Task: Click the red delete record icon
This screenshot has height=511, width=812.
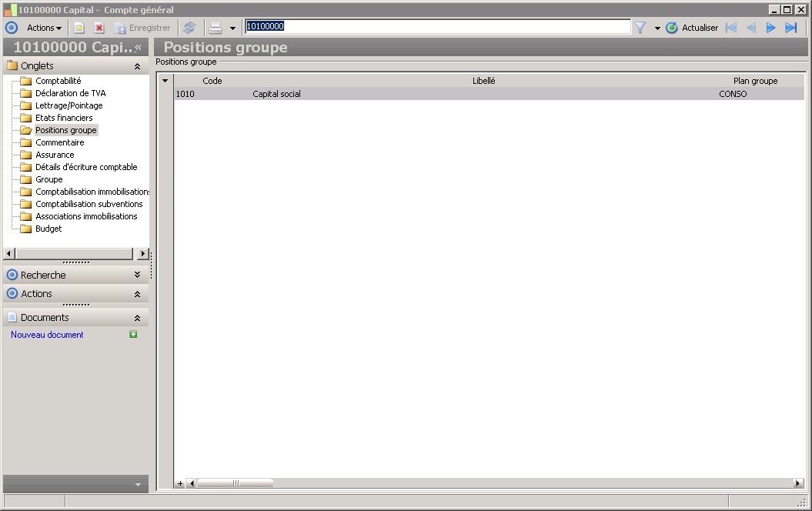Action: [99, 28]
